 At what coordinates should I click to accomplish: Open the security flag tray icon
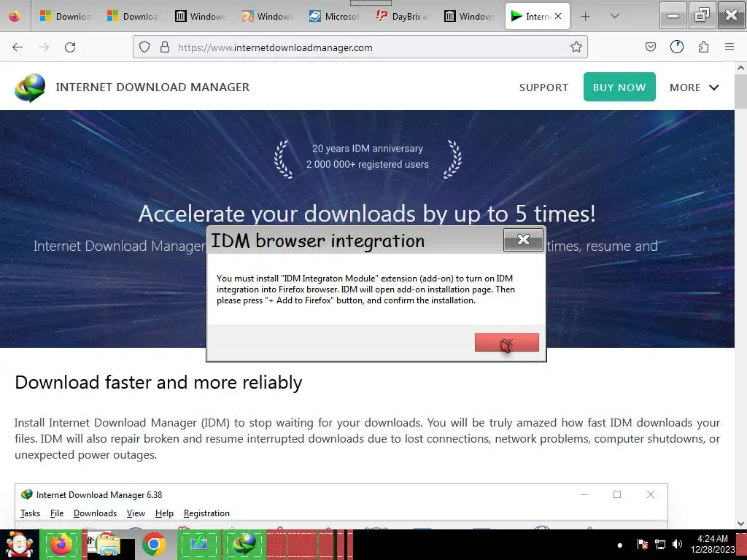coord(642,544)
